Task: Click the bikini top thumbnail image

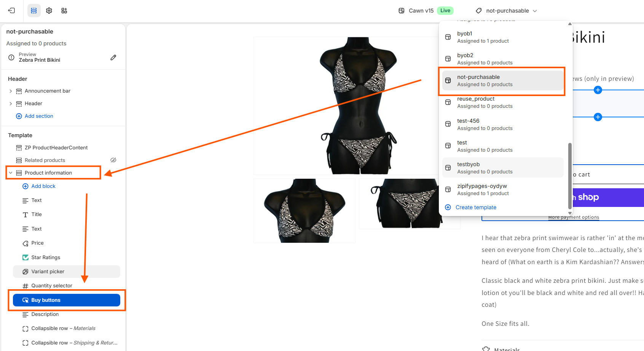Action: (x=304, y=211)
